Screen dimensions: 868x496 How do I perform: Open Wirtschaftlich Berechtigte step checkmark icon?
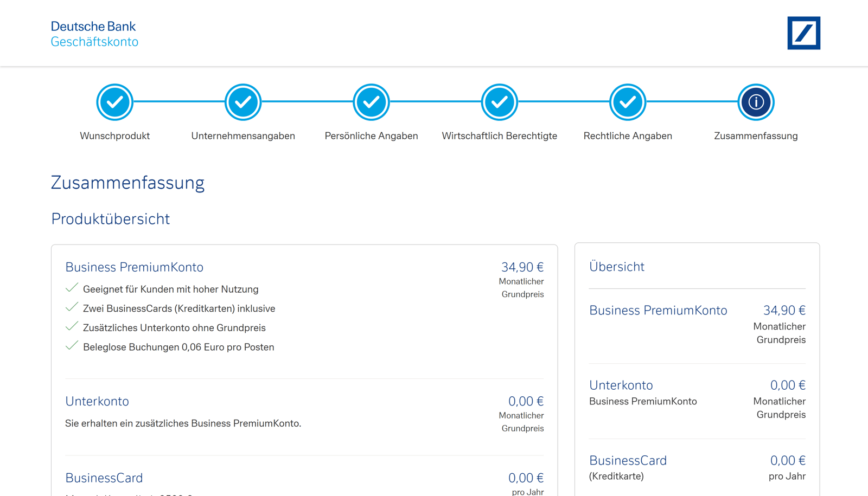point(499,102)
